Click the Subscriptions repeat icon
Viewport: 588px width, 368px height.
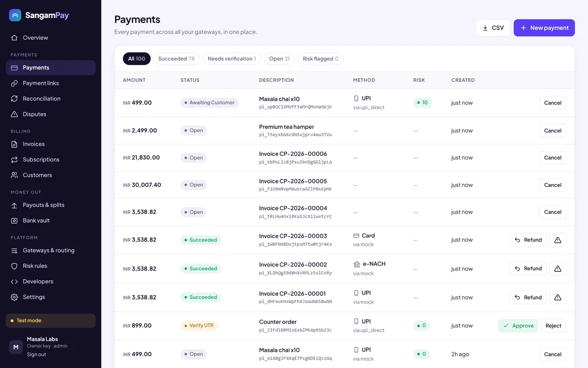pyautogui.click(x=14, y=160)
